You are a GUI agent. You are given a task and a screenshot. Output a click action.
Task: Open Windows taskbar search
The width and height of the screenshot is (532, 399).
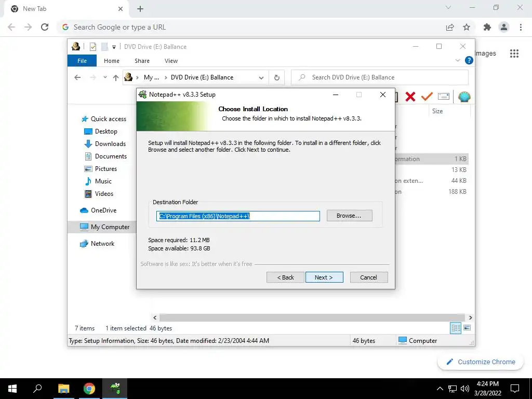click(x=37, y=389)
